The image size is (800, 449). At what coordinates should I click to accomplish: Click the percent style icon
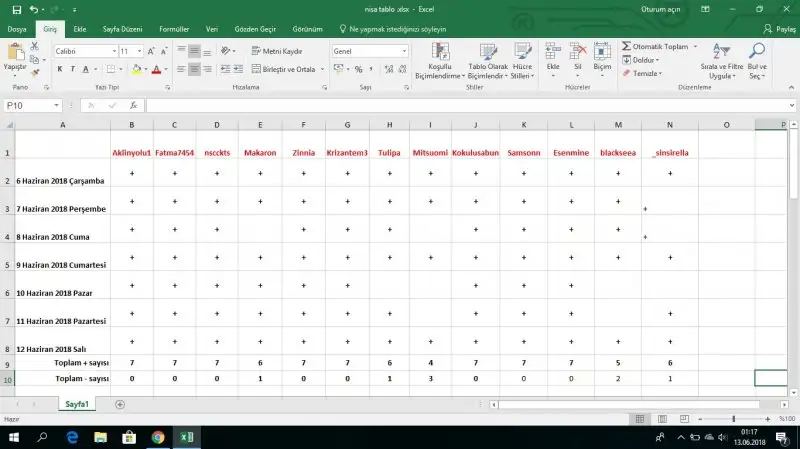click(x=358, y=69)
